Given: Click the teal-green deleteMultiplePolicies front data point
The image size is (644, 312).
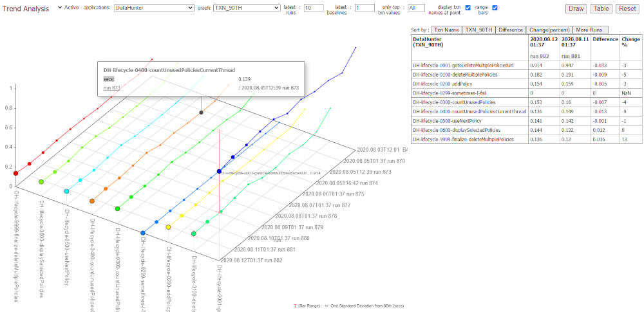Looking at the screenshot, I should 193,234.
